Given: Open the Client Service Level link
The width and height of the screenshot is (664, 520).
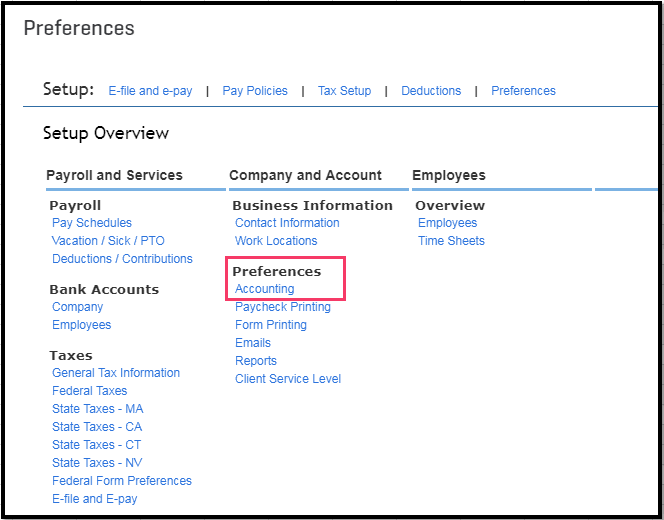Looking at the screenshot, I should [x=288, y=379].
